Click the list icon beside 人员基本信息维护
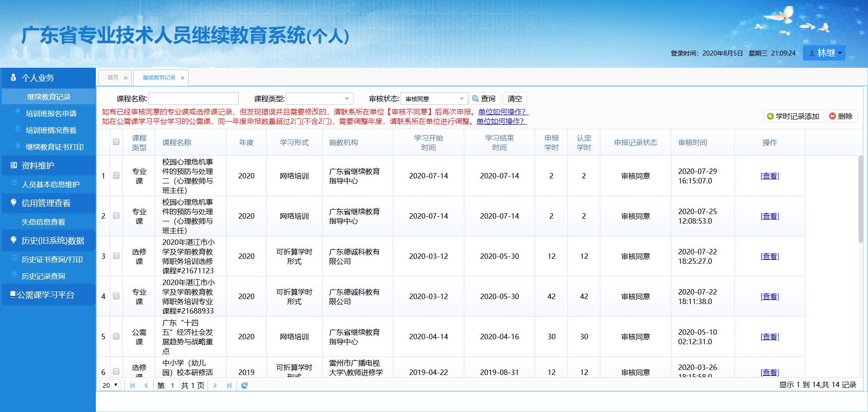This screenshot has width=868, height=412. [x=14, y=183]
